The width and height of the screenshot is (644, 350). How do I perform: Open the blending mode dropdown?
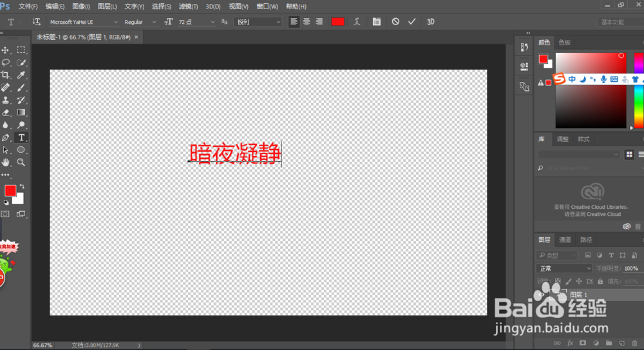click(x=564, y=268)
